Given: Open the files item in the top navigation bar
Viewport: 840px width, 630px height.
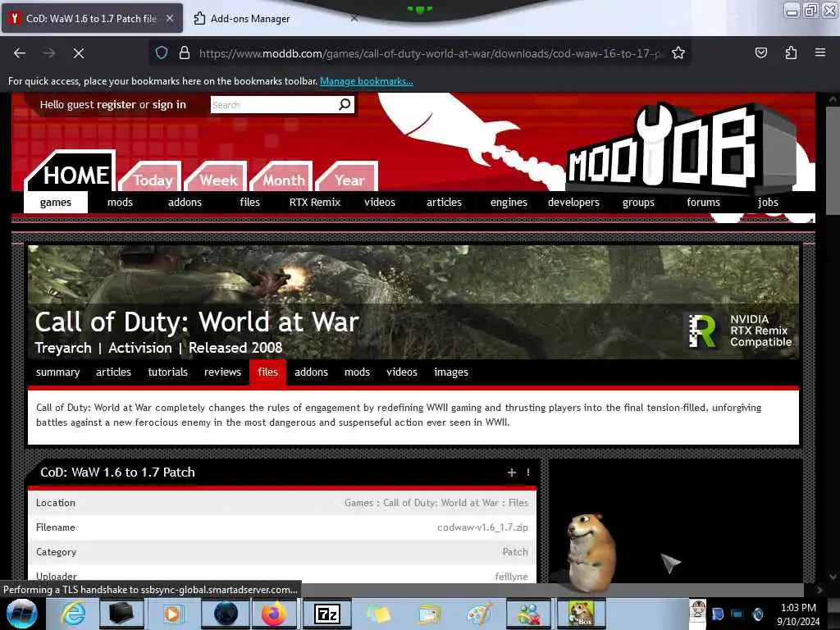Looking at the screenshot, I should point(249,203).
